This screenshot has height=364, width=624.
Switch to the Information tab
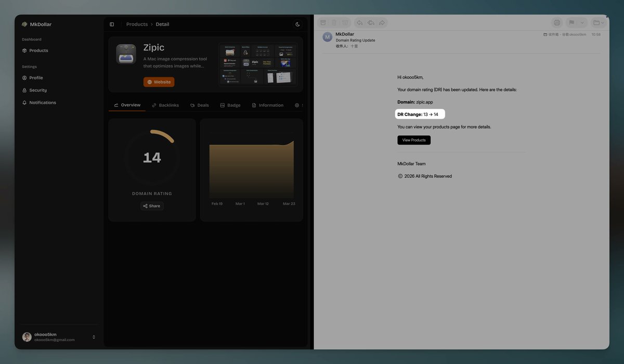(x=268, y=105)
